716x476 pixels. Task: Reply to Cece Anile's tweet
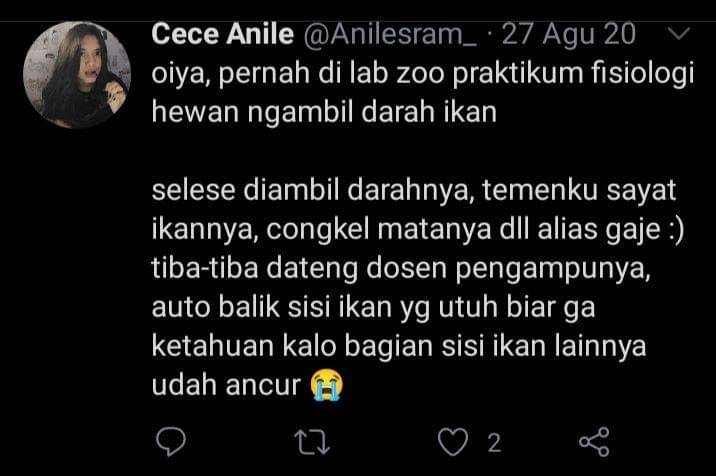pyautogui.click(x=170, y=442)
